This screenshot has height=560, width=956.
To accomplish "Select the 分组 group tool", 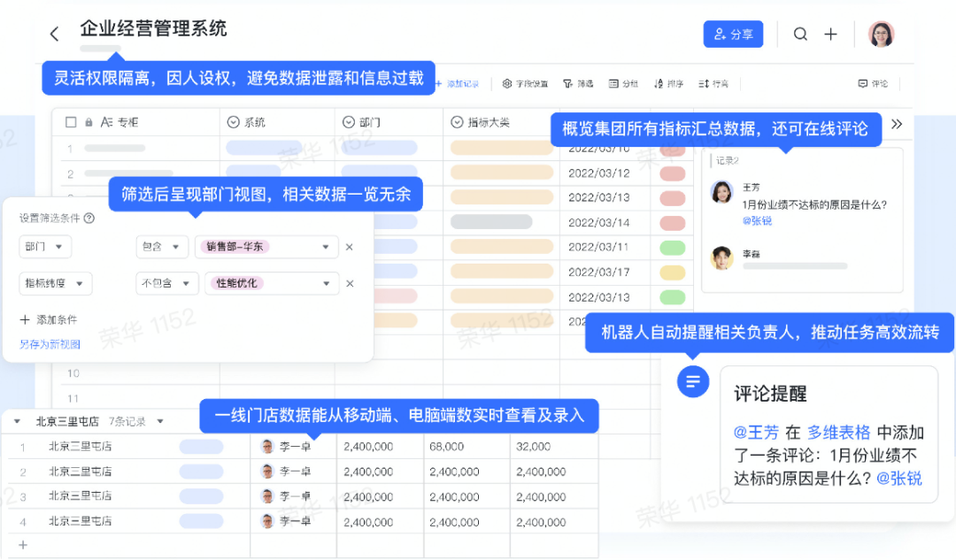I will 623,84.
